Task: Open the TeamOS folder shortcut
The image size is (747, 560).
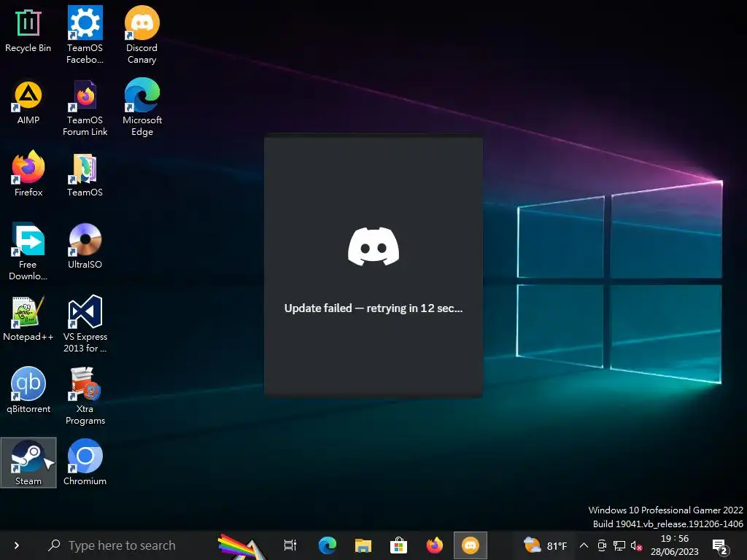Action: click(x=85, y=175)
